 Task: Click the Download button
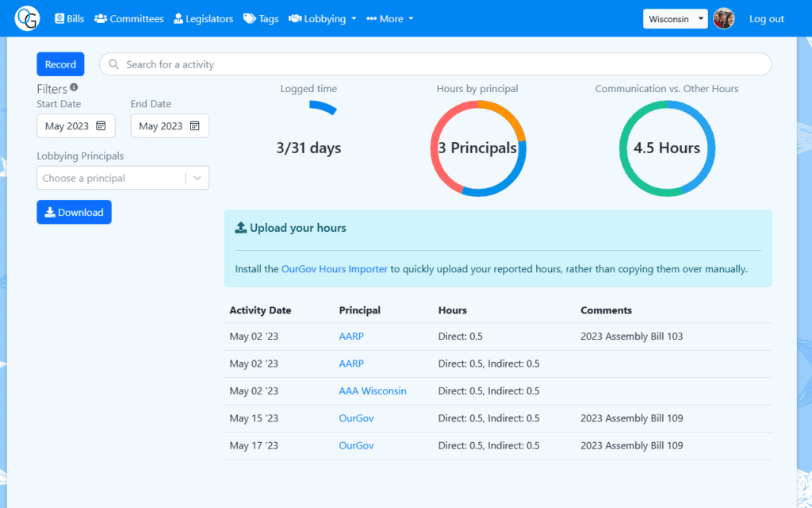tap(74, 212)
